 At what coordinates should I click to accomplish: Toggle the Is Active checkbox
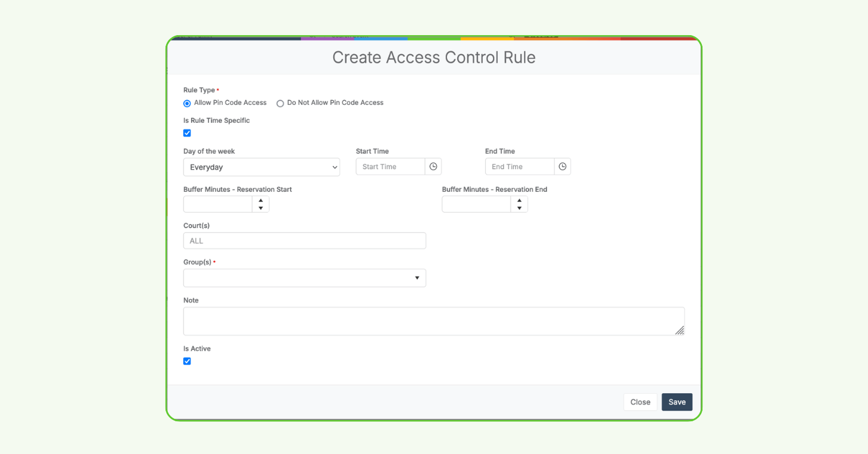click(x=187, y=361)
